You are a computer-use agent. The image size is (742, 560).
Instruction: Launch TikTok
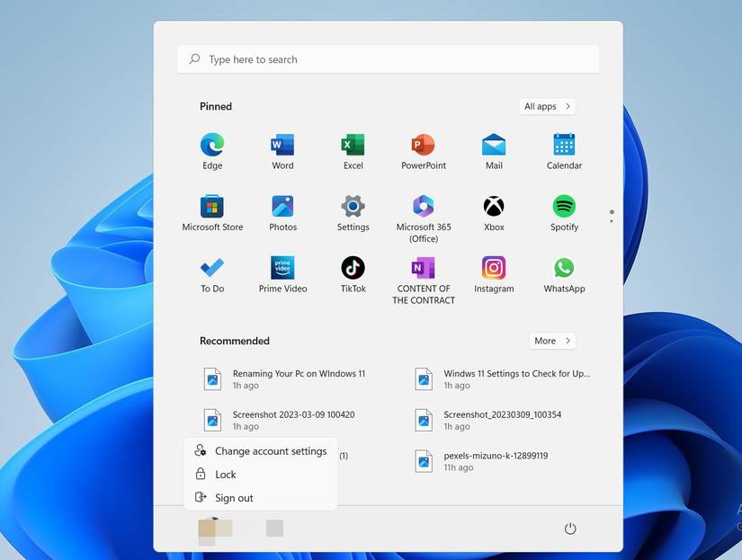tap(353, 268)
